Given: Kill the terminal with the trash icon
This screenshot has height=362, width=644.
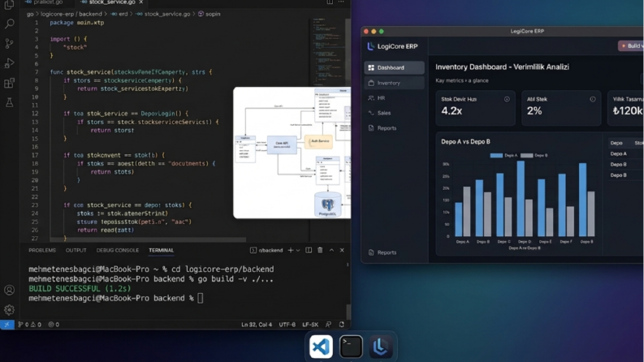Looking at the screenshot, I should (x=320, y=250).
